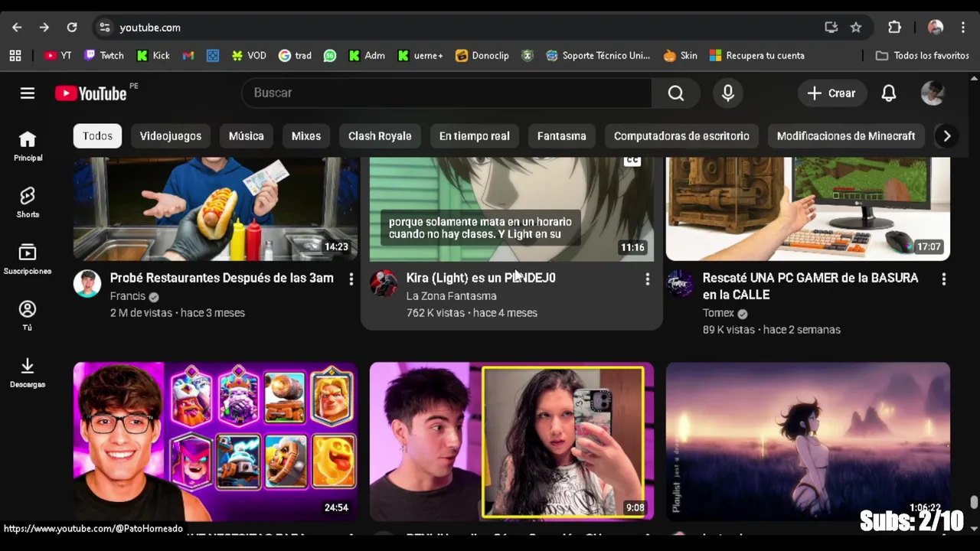Open the Tú sidebar section
This screenshot has width=980, height=551.
coord(28,316)
